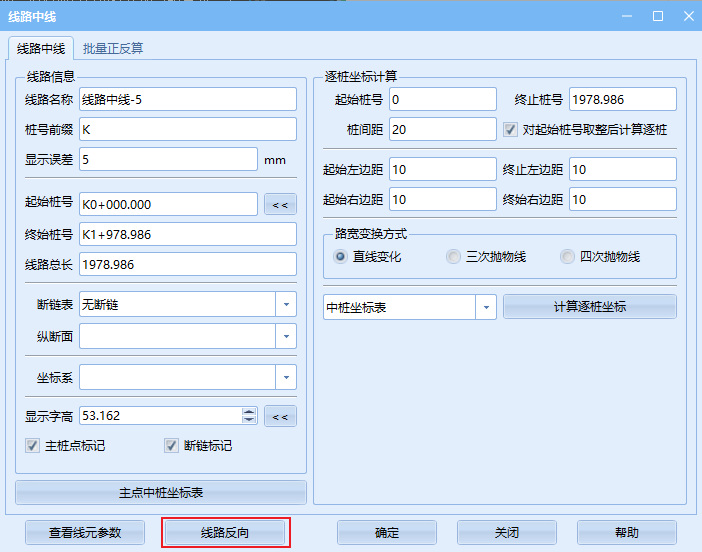Select the 三次抛物线 radio button
This screenshot has height=552, width=702.
pyautogui.click(x=453, y=257)
